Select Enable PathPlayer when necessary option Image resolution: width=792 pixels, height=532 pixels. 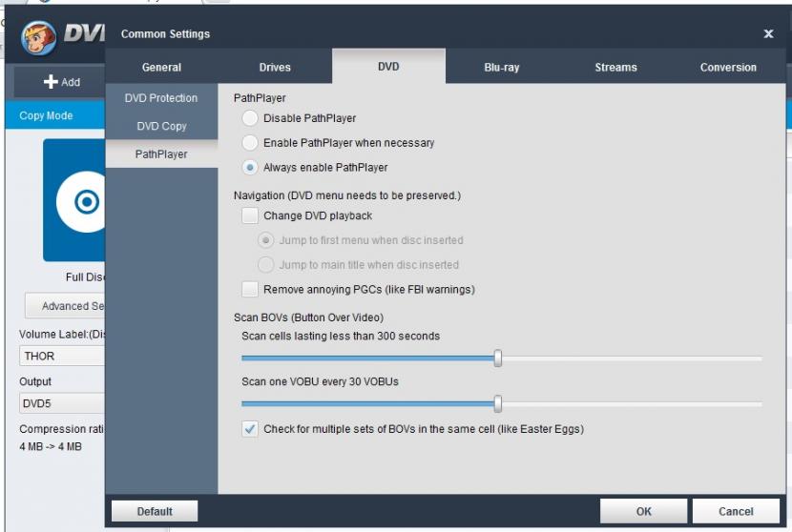[249, 143]
